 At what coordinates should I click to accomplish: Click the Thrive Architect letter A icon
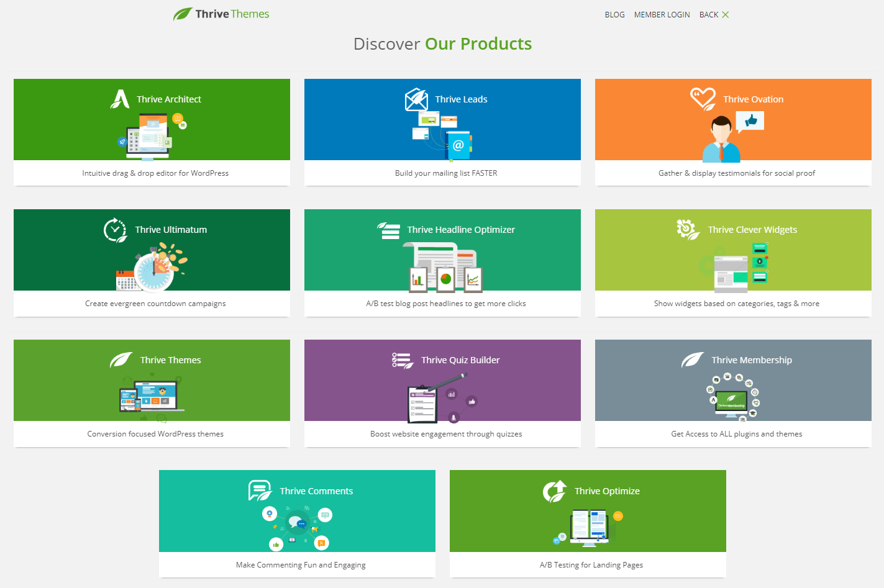[x=120, y=99]
